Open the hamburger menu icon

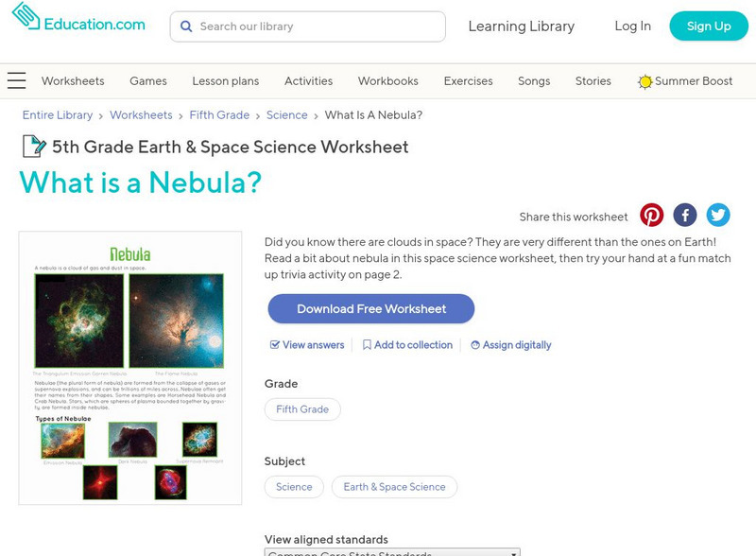point(16,81)
